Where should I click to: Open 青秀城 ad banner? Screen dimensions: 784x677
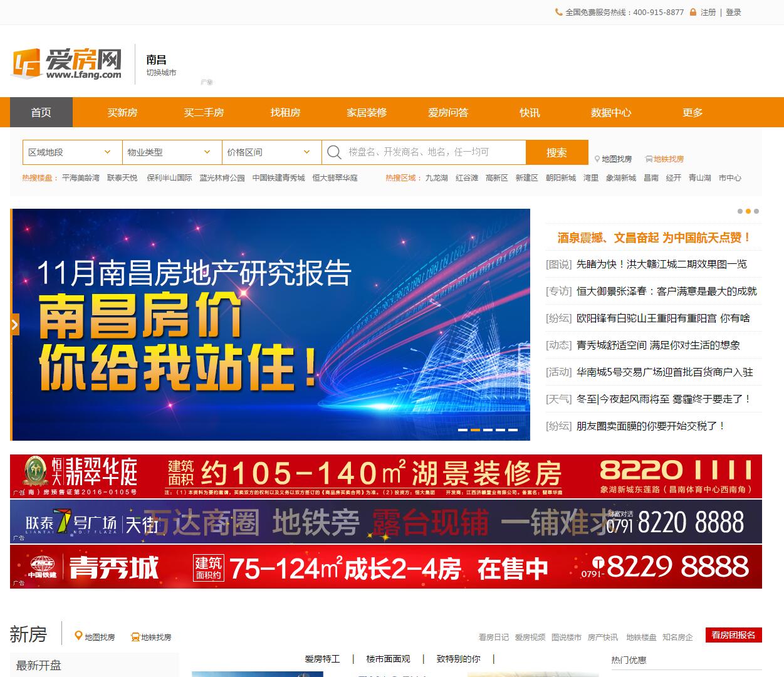(386, 567)
